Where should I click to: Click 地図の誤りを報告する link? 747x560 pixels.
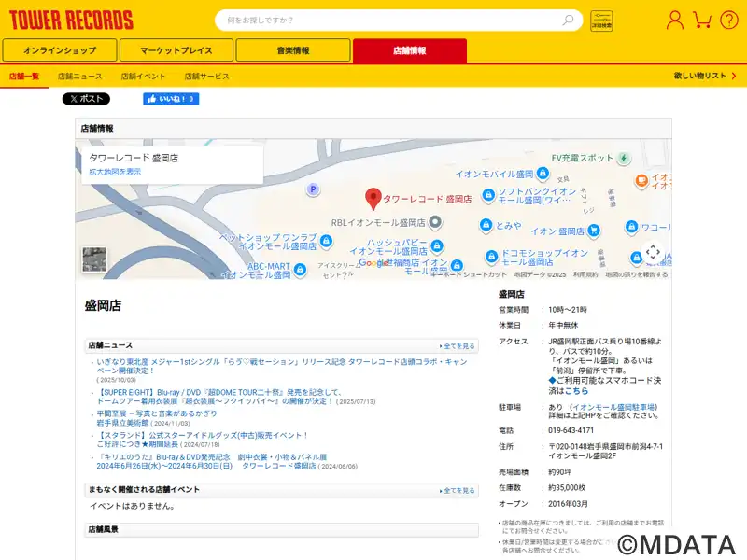point(636,274)
